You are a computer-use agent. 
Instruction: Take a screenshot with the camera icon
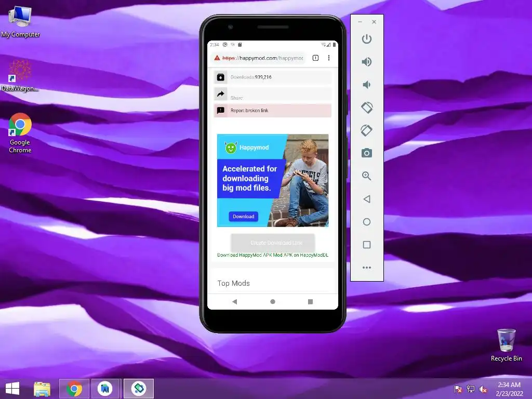point(366,153)
